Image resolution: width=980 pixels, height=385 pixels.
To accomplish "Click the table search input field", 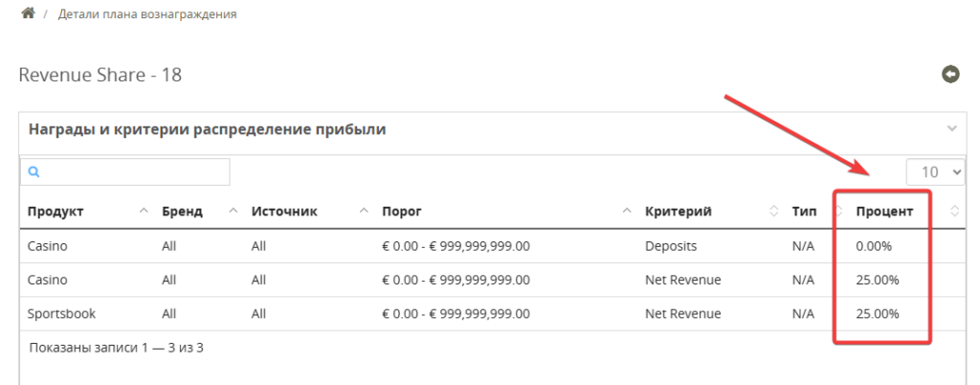I will (125, 171).
